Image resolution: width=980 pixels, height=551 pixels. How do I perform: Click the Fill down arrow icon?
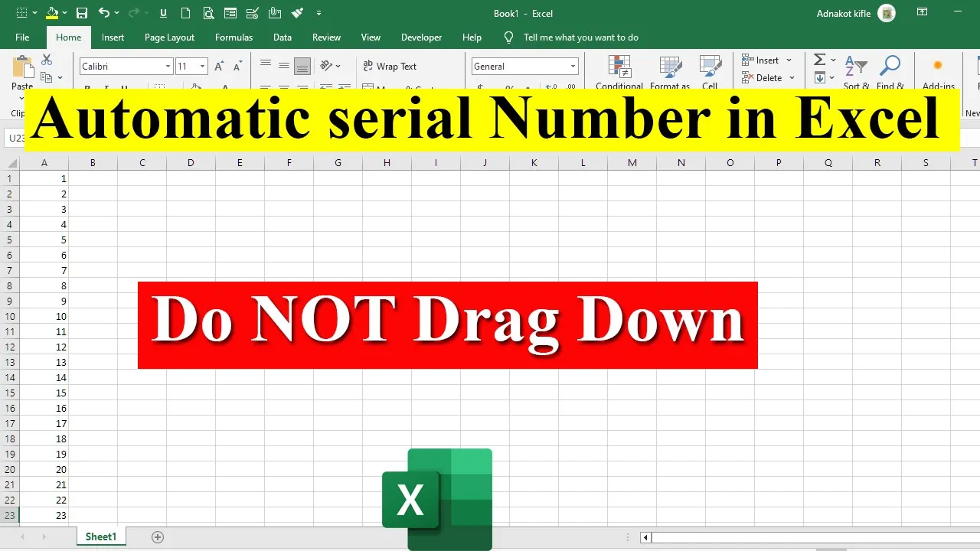(819, 77)
